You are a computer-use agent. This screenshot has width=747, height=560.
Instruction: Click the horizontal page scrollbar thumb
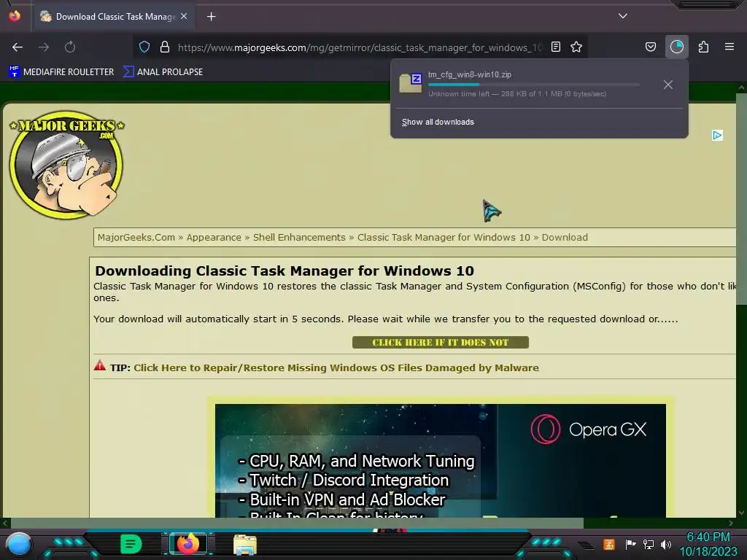click(x=298, y=523)
